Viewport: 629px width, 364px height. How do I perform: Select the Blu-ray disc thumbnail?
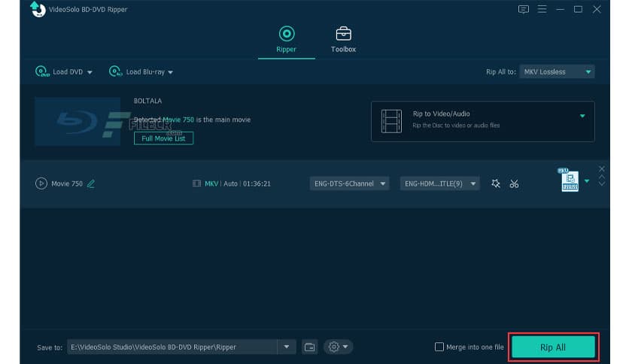point(77,121)
